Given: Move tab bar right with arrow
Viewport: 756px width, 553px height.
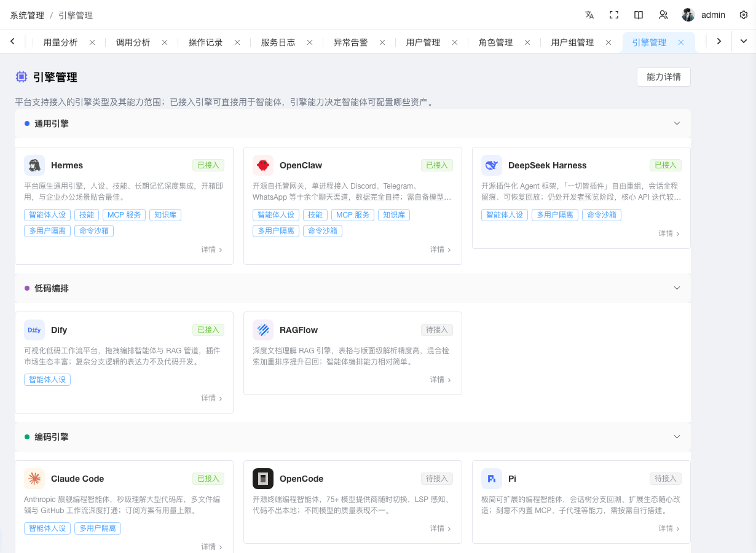Looking at the screenshot, I should coord(719,41).
